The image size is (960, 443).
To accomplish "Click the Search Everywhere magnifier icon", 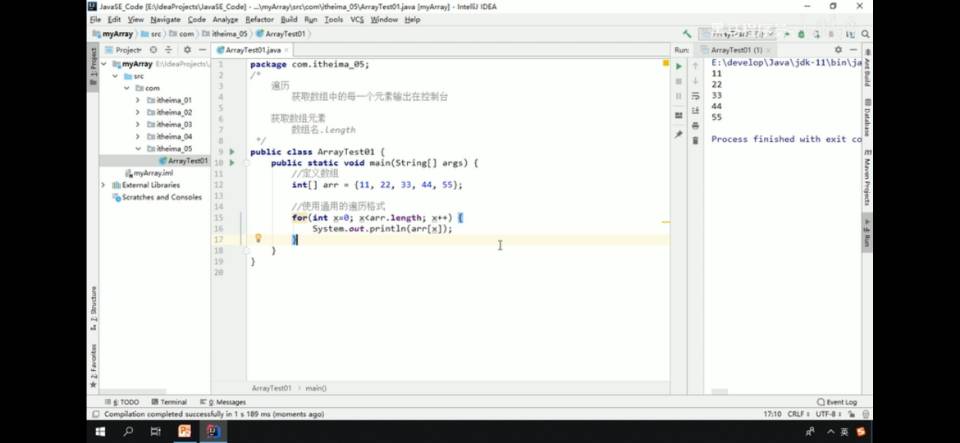I will tap(865, 34).
